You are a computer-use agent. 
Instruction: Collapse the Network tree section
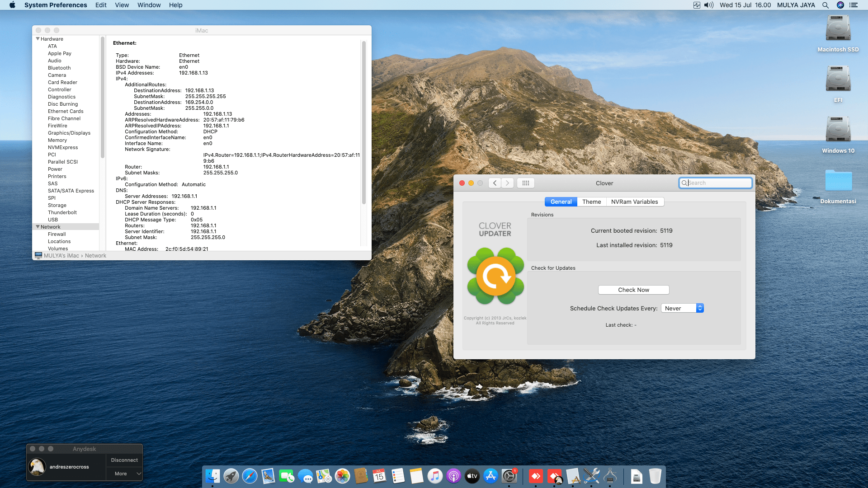point(38,227)
